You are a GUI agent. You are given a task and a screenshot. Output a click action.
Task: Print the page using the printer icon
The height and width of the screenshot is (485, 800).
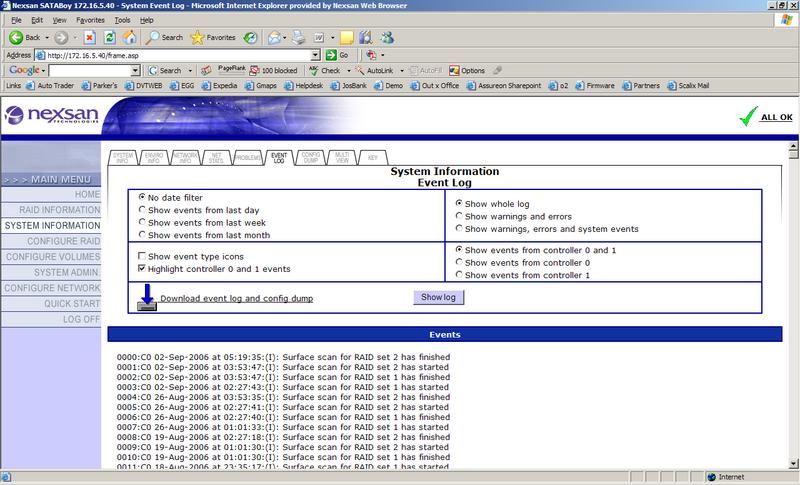[299, 37]
